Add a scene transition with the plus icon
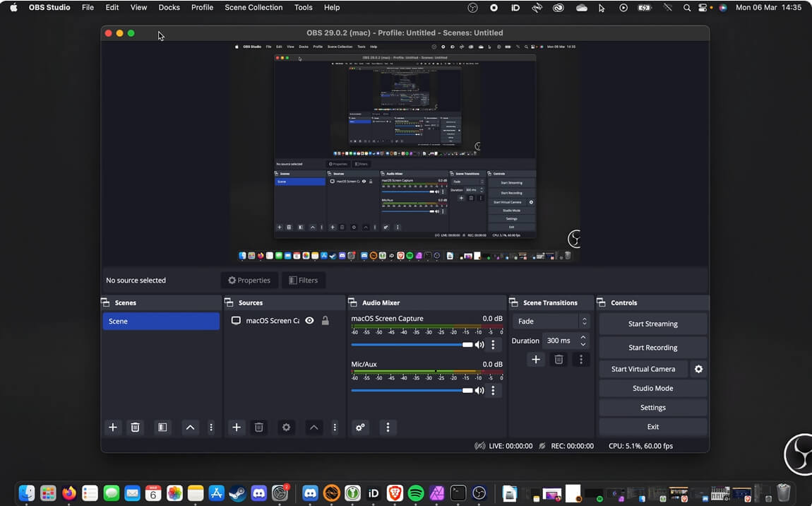This screenshot has height=506, width=812. (535, 359)
